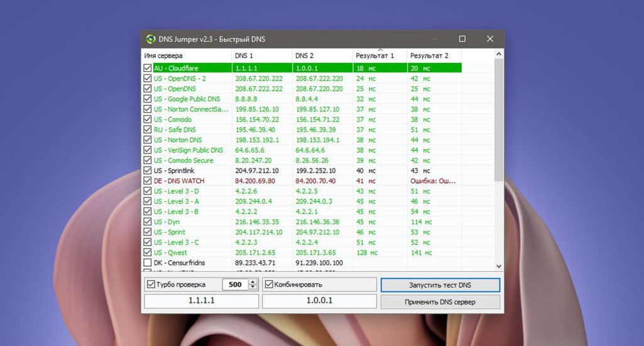
Task: Click the primary DNS field showing 1.1.1.1
Action: (201, 301)
